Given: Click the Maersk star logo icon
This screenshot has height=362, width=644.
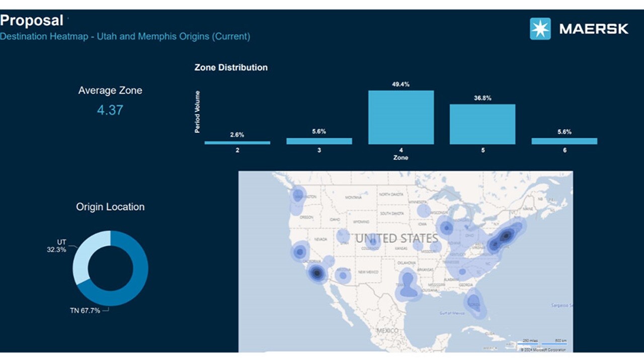Looking at the screenshot, I should 540,29.
